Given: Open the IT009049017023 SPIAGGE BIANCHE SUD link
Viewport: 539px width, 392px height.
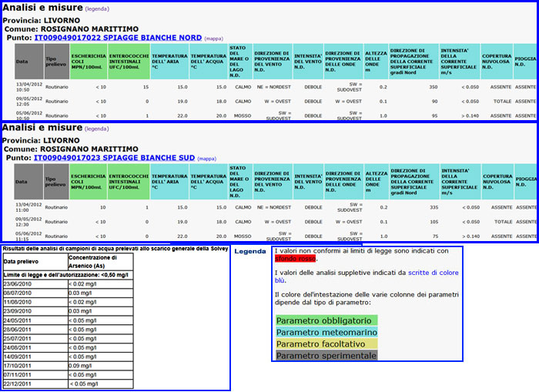Looking at the screenshot, I should pos(114,158).
